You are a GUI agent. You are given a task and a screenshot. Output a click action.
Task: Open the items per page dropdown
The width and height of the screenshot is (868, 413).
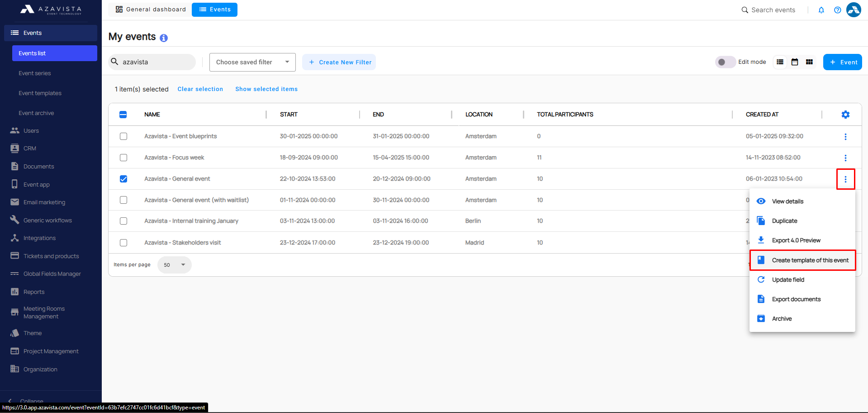pos(175,265)
